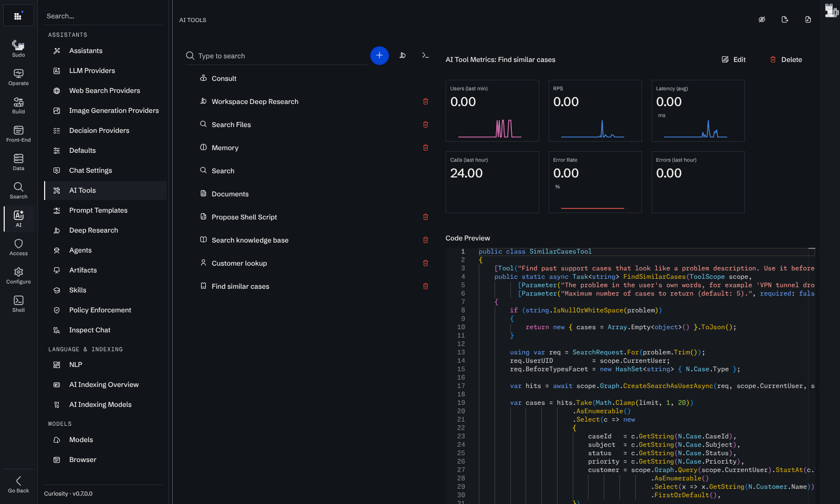840x504 pixels.
Task: Open the LLM Providers menu item
Action: [106, 71]
